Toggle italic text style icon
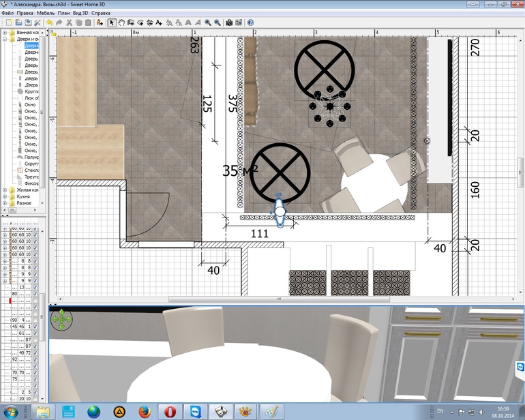The width and height of the screenshot is (525, 420). click(x=198, y=22)
